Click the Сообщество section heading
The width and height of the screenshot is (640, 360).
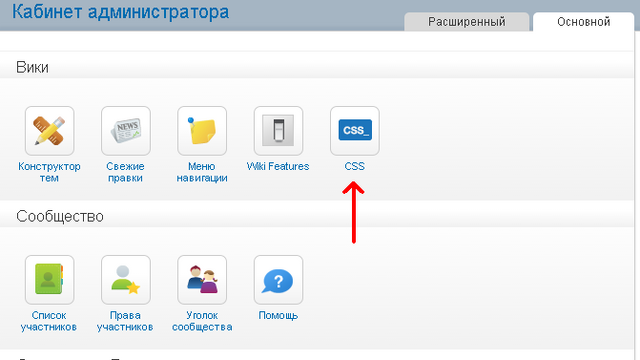(60, 216)
